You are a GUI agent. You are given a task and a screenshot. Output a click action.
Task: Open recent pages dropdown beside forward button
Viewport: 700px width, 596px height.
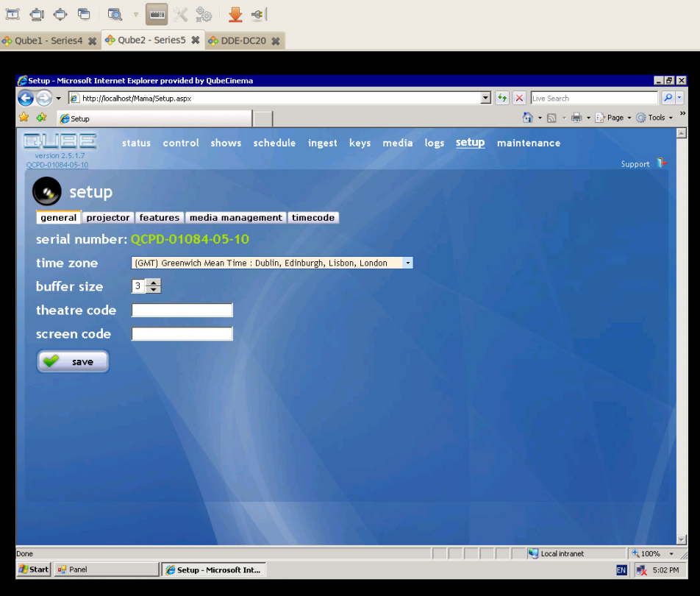click(x=58, y=99)
